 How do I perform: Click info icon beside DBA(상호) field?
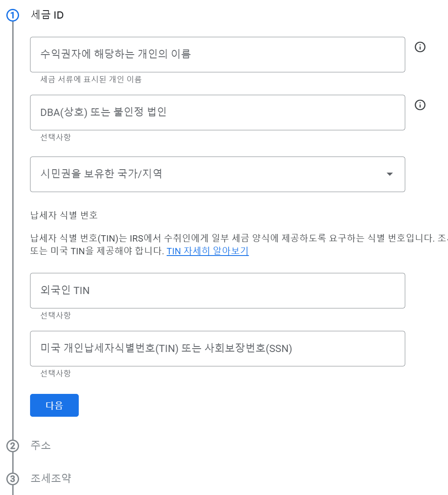point(420,105)
